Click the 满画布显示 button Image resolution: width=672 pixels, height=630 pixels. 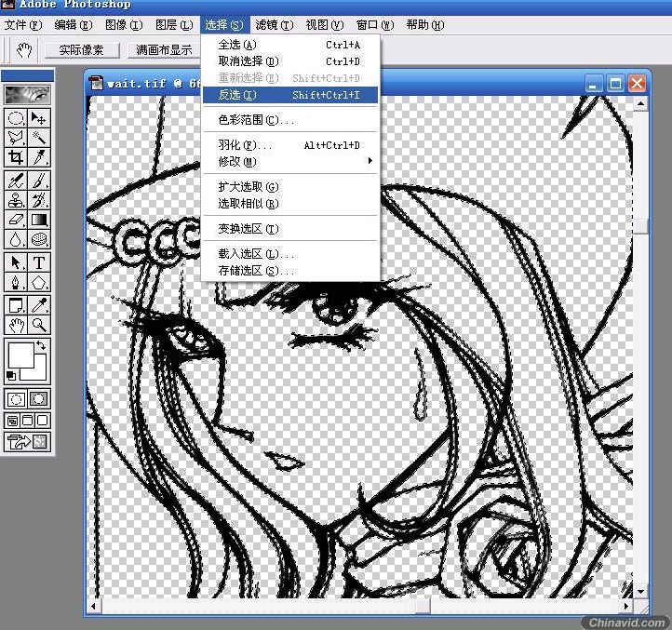tap(164, 50)
